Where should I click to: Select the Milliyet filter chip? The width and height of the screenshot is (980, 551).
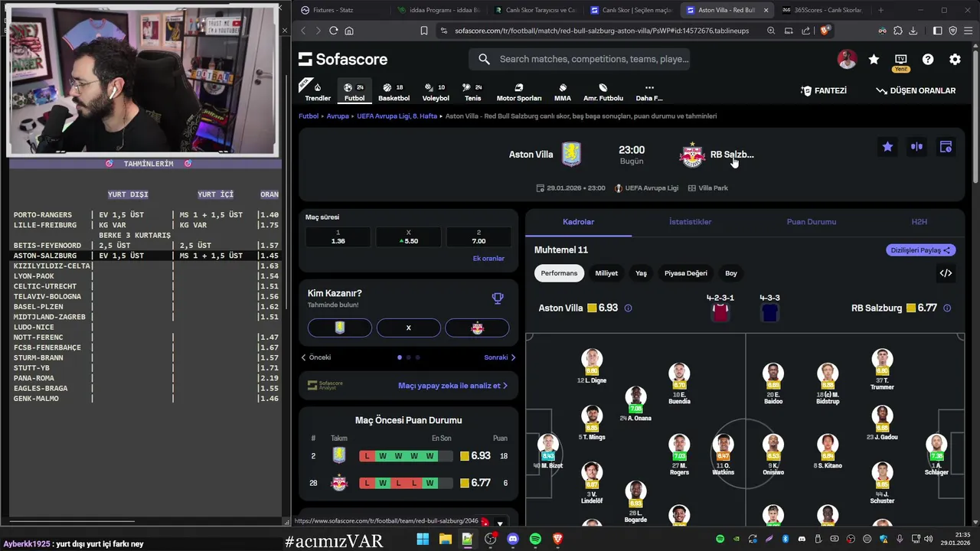[606, 273]
